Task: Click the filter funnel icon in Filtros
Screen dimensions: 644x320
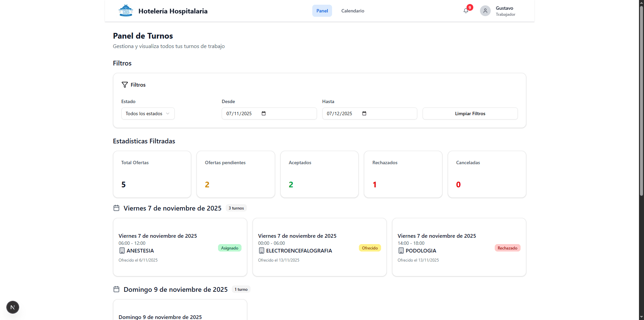Action: tap(124, 85)
